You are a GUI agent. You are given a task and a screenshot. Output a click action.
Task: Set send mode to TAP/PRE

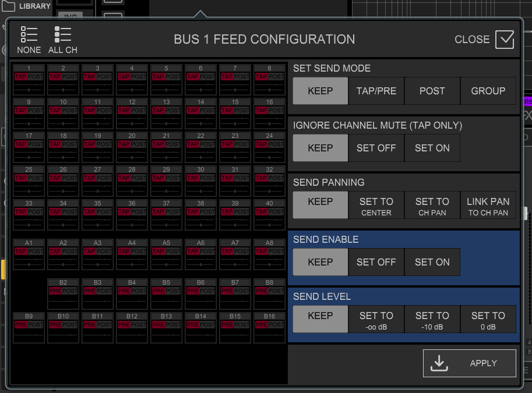tap(376, 91)
